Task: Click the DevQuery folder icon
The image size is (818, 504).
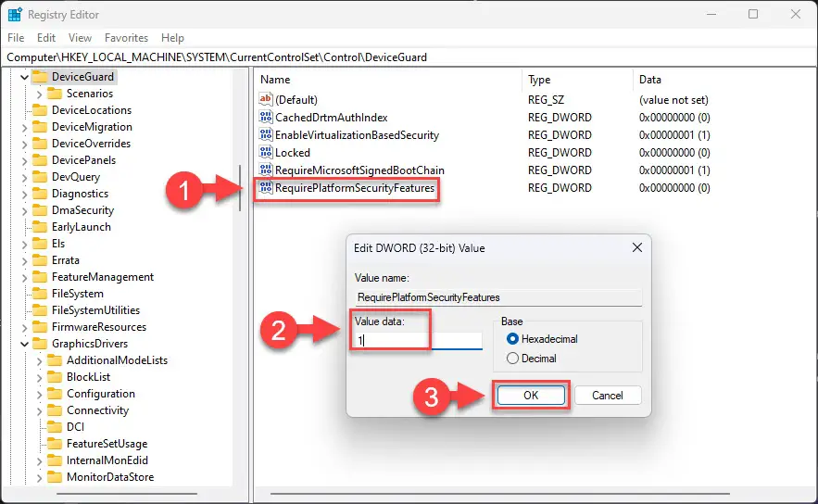Action: (40, 177)
